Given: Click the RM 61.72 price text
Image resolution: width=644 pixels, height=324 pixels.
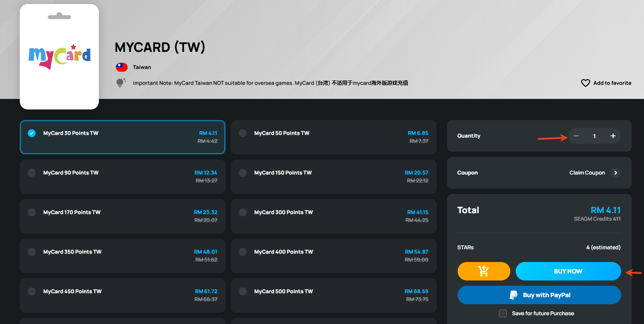Looking at the screenshot, I should click(206, 291).
